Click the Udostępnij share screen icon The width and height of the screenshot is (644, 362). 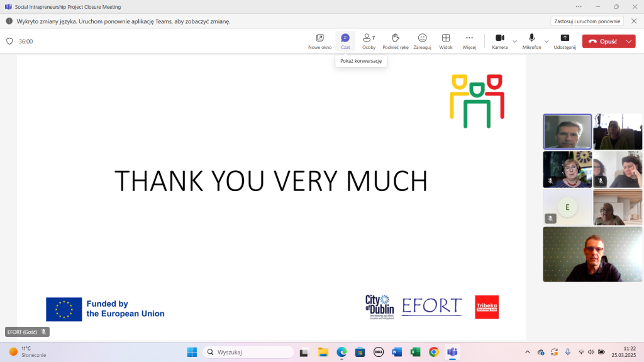point(565,41)
